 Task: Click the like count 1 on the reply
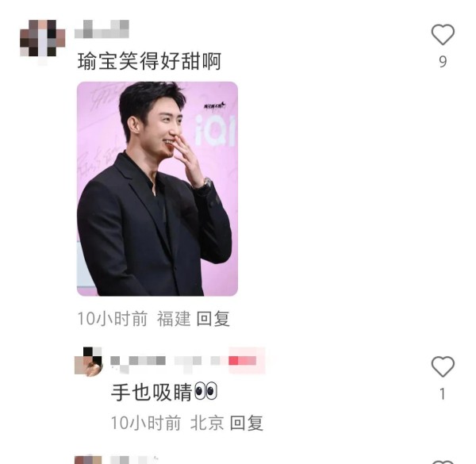pos(443,394)
